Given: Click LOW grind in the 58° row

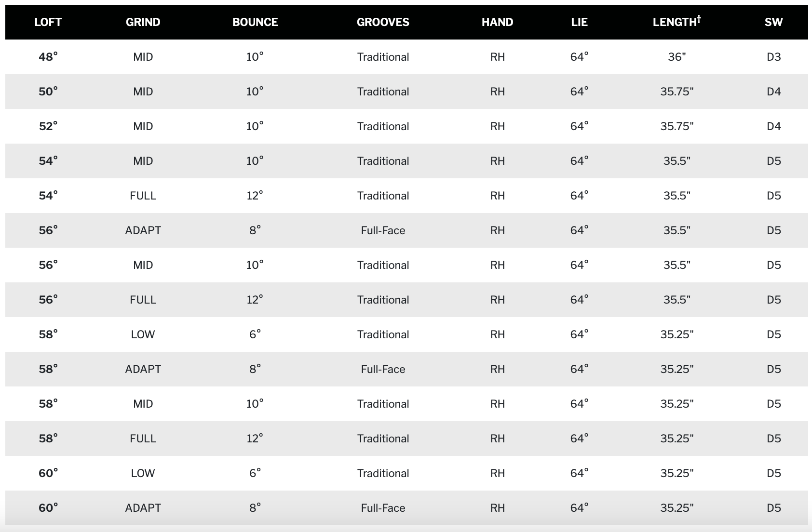Looking at the screenshot, I should click(143, 334).
